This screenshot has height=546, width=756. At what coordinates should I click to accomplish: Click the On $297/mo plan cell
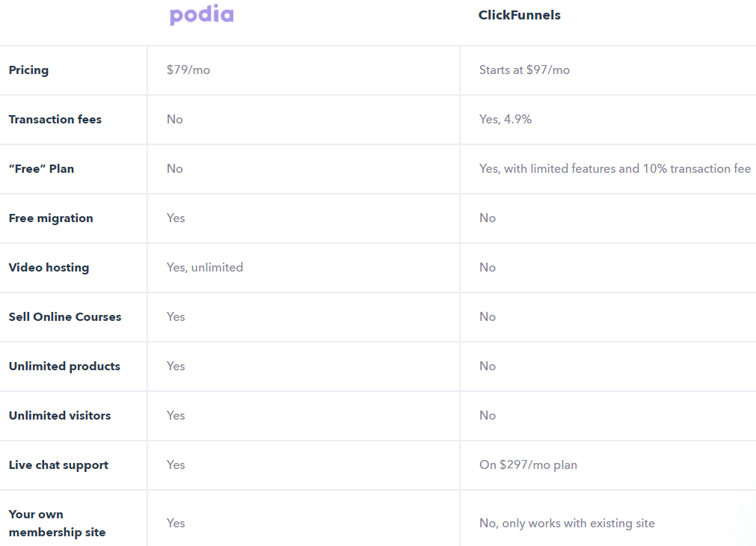coord(528,465)
